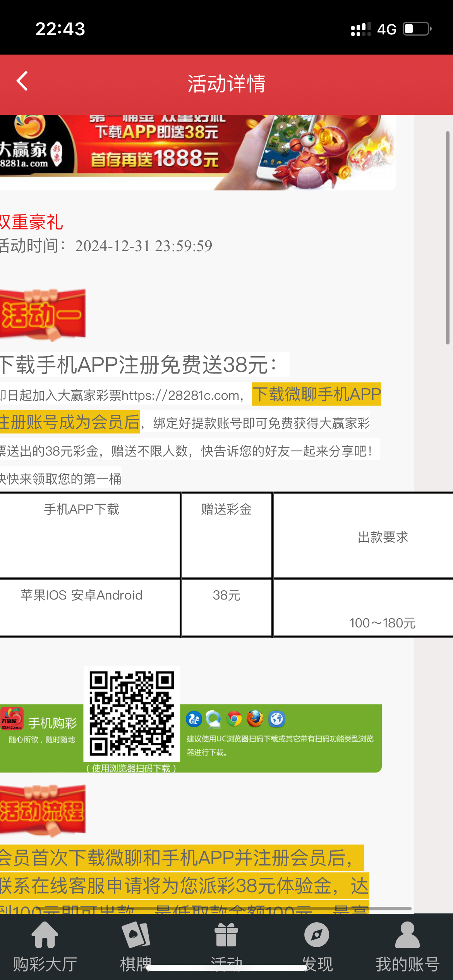The height and width of the screenshot is (980, 453).
Task: Select the 38元 bonus table cell
Action: pos(226,607)
